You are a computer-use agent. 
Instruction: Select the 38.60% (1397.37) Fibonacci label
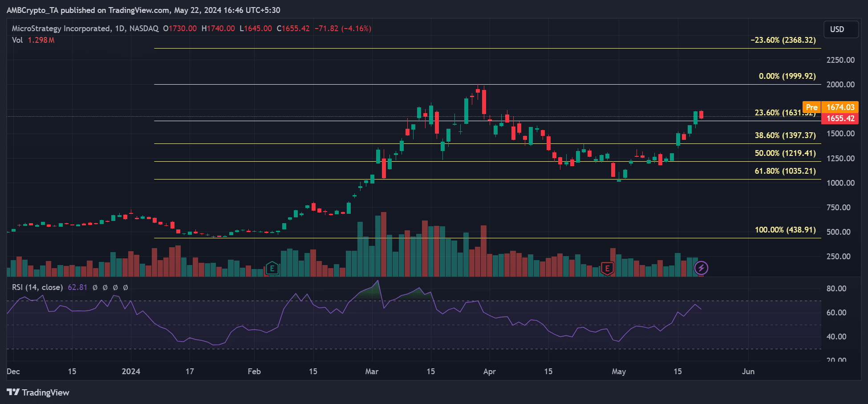coord(785,135)
